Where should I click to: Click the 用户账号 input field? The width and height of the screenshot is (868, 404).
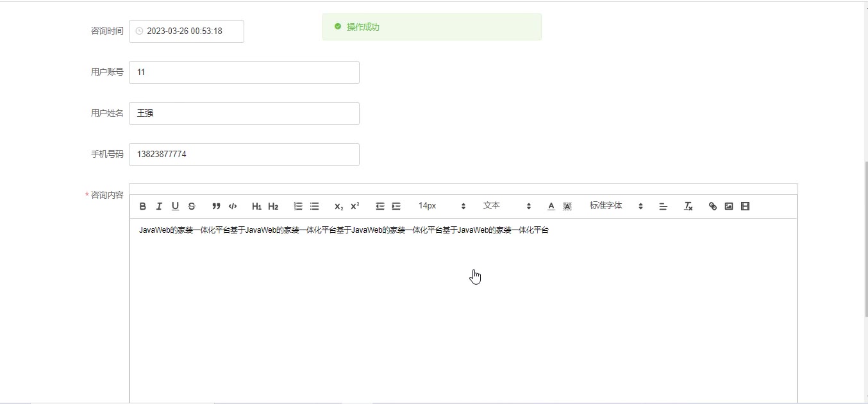pyautogui.click(x=244, y=72)
